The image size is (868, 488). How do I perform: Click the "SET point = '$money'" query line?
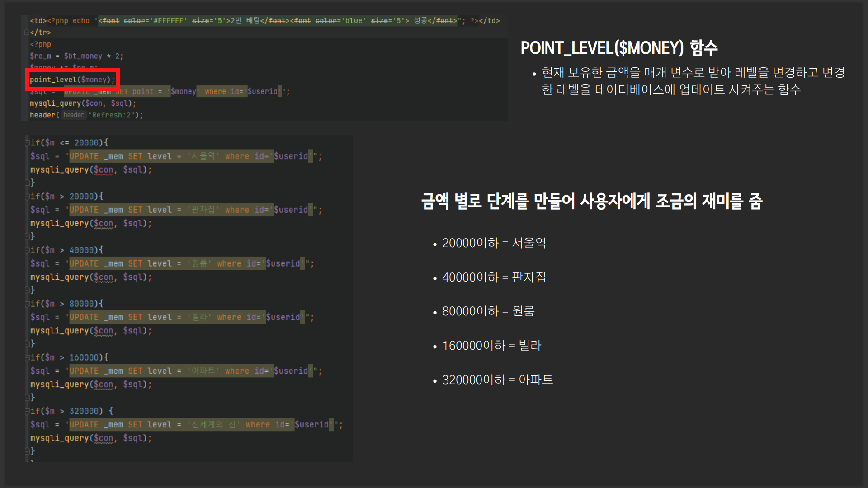160,91
